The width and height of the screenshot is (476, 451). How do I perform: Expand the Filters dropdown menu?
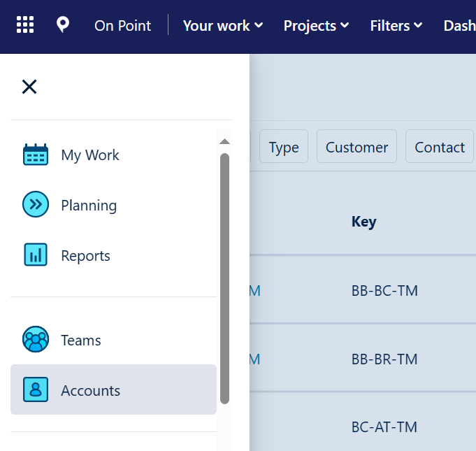[396, 26]
